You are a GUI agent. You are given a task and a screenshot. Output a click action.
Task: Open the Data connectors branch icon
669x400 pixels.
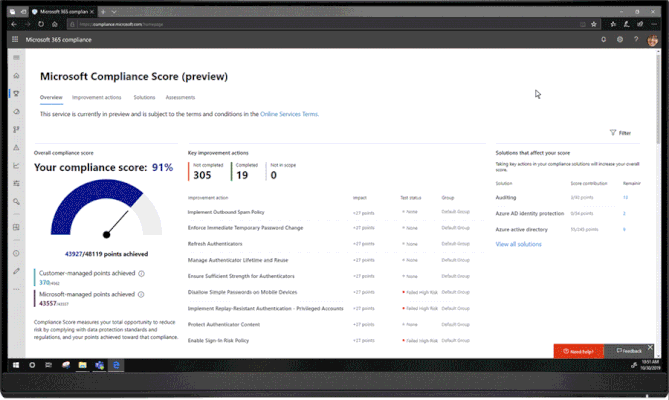click(16, 130)
